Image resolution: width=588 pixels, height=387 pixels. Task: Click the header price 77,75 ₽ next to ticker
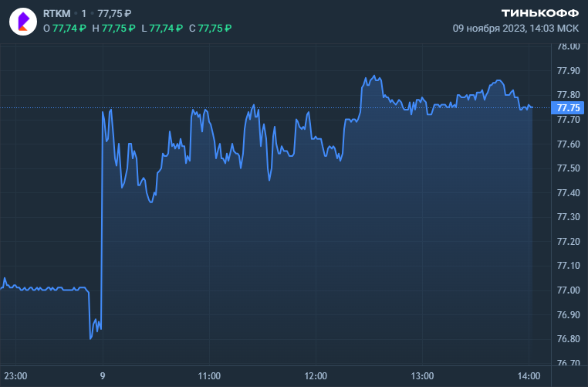(x=115, y=14)
